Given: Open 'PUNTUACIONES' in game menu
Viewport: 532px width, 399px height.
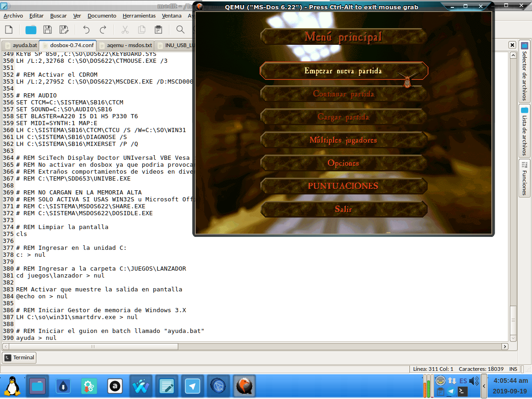Looking at the screenshot, I should click(x=344, y=186).
